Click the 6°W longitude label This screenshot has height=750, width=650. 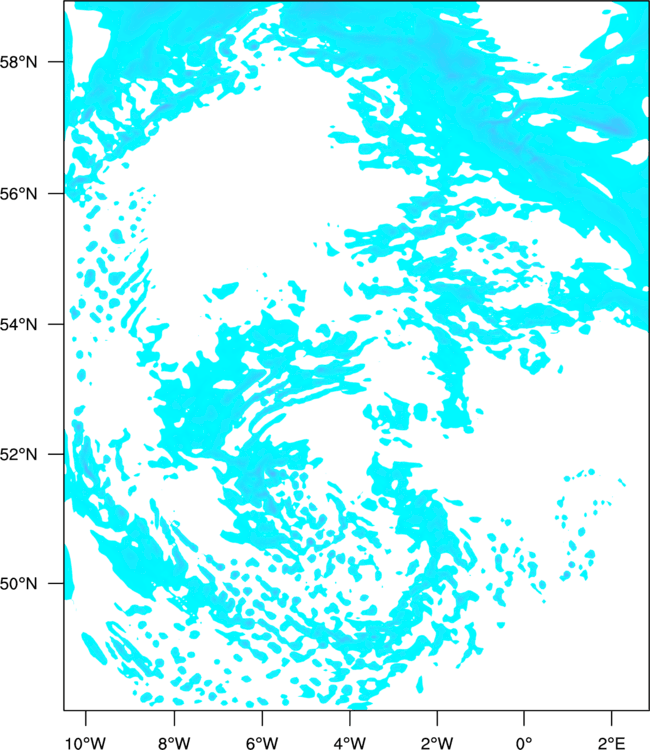[262, 742]
